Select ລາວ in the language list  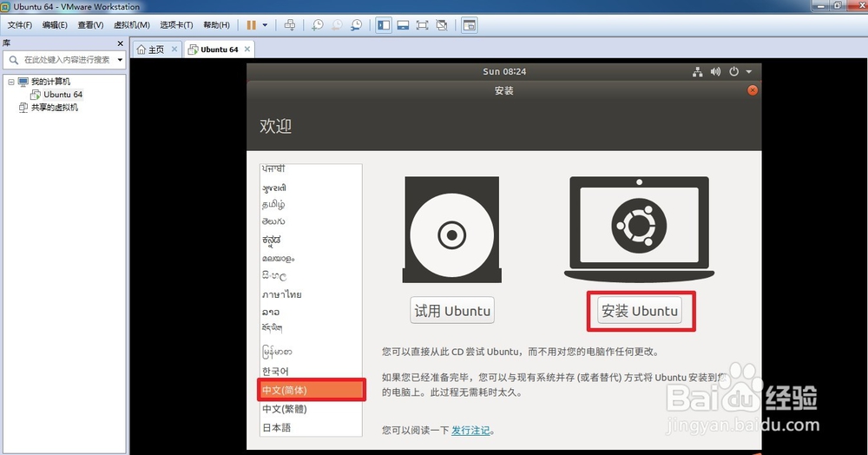point(311,313)
